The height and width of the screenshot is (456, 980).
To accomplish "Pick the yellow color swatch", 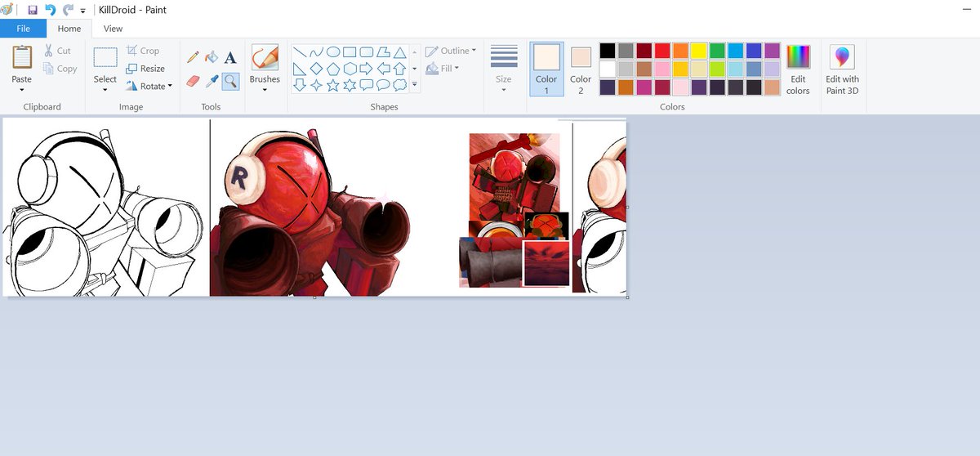I will pyautogui.click(x=699, y=51).
